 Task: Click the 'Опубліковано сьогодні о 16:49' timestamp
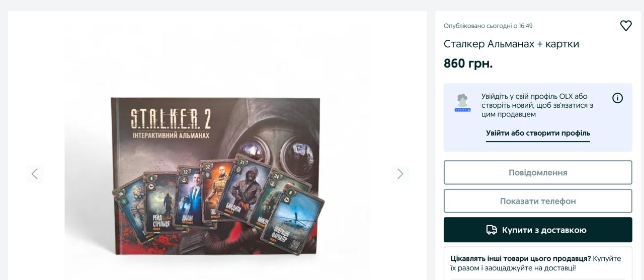point(488,26)
